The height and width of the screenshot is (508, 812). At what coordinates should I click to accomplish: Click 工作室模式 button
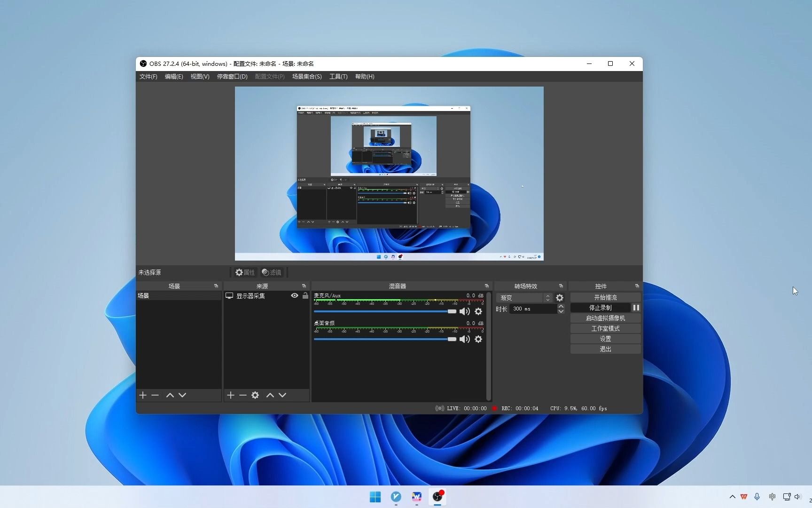pyautogui.click(x=605, y=328)
